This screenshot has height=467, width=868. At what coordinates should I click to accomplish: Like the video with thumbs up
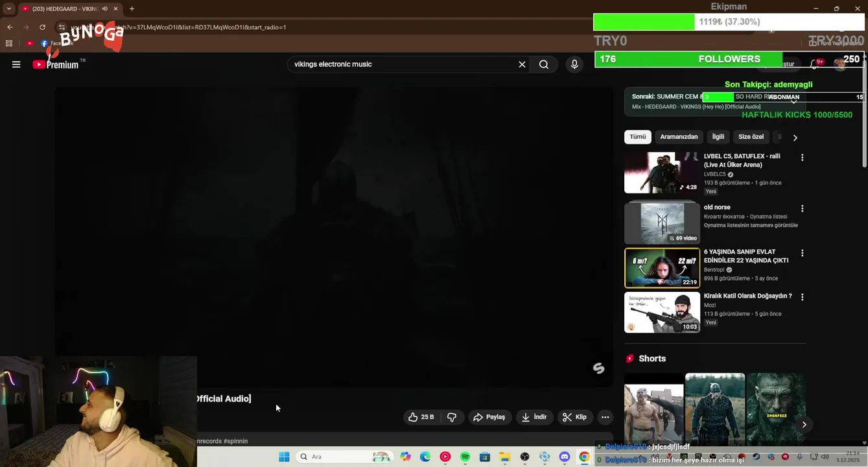[x=421, y=417]
